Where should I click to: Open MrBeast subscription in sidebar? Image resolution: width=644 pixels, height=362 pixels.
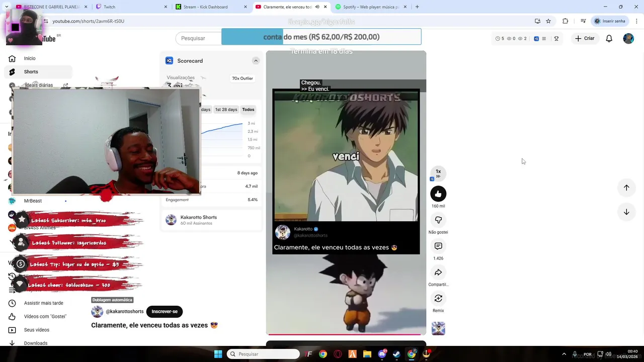[x=33, y=201]
